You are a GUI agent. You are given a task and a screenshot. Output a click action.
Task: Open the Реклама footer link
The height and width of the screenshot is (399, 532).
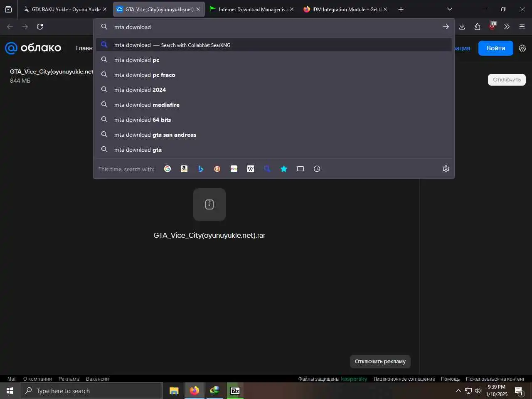(69, 379)
